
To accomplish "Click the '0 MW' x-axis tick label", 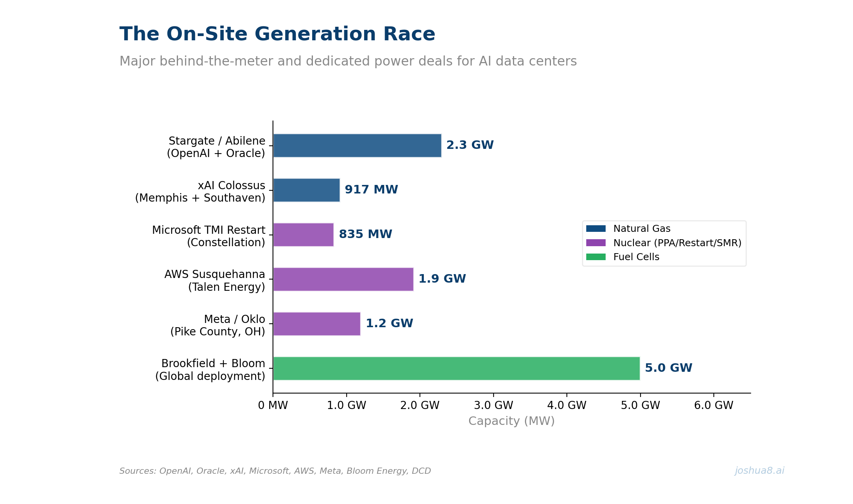I will pos(273,406).
